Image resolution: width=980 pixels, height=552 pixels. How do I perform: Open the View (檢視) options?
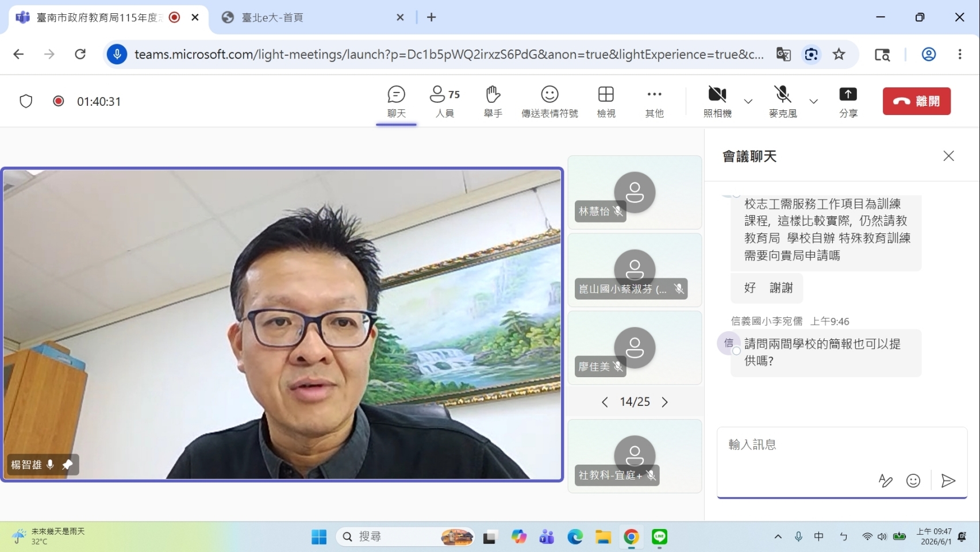pyautogui.click(x=606, y=102)
